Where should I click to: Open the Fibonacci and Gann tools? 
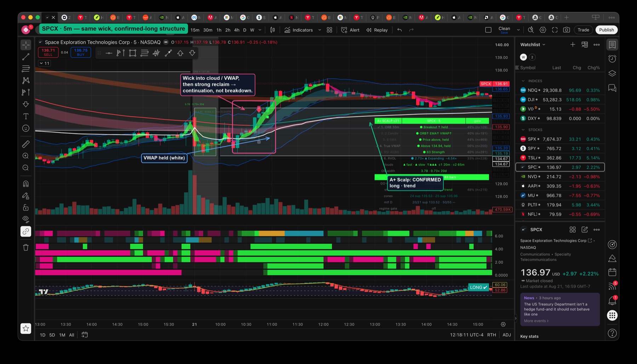(26, 69)
